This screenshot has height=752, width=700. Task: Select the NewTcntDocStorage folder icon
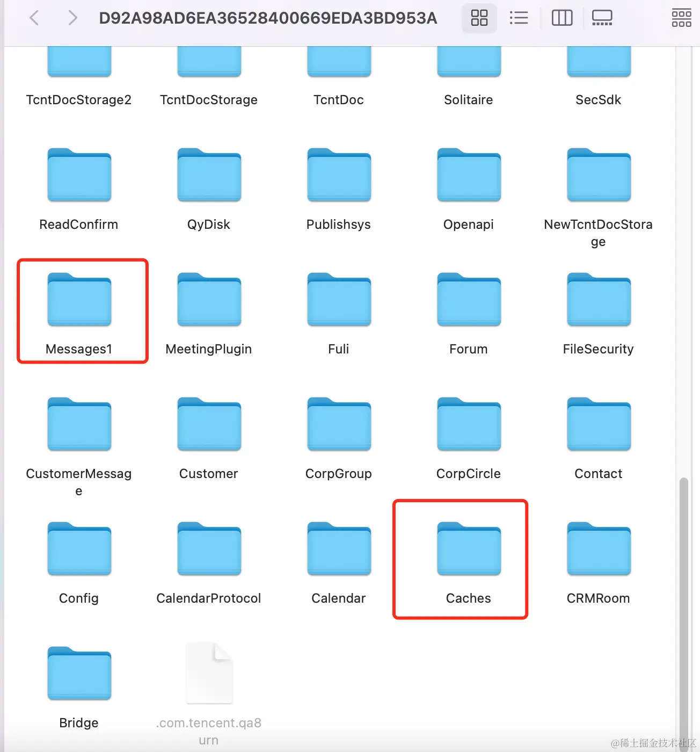pos(599,175)
